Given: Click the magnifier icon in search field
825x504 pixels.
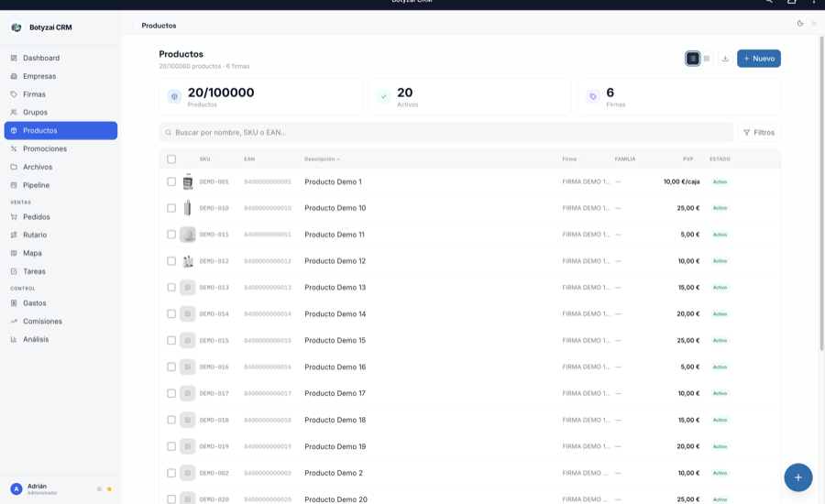Looking at the screenshot, I should tap(169, 133).
